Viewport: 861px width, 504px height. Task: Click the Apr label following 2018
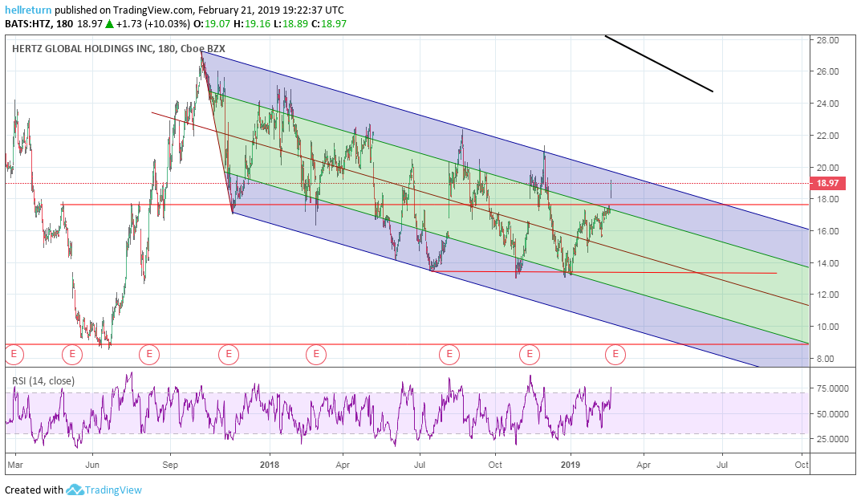tap(343, 465)
